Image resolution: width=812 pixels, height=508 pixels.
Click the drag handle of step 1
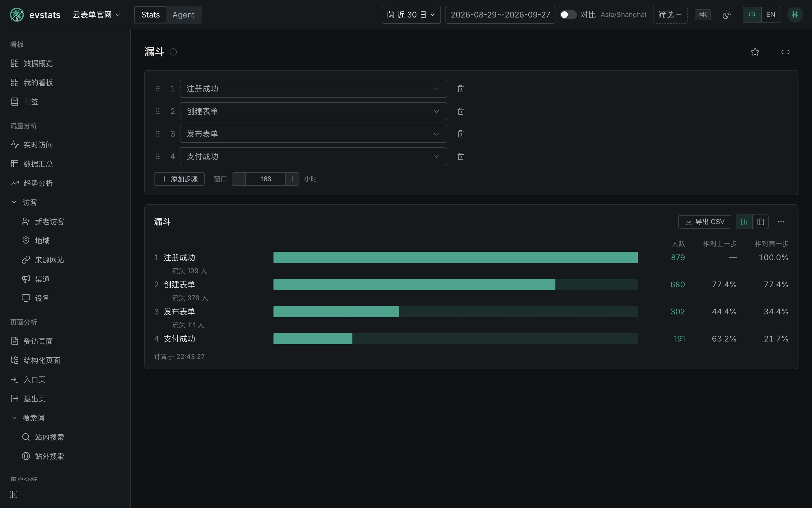click(x=158, y=89)
